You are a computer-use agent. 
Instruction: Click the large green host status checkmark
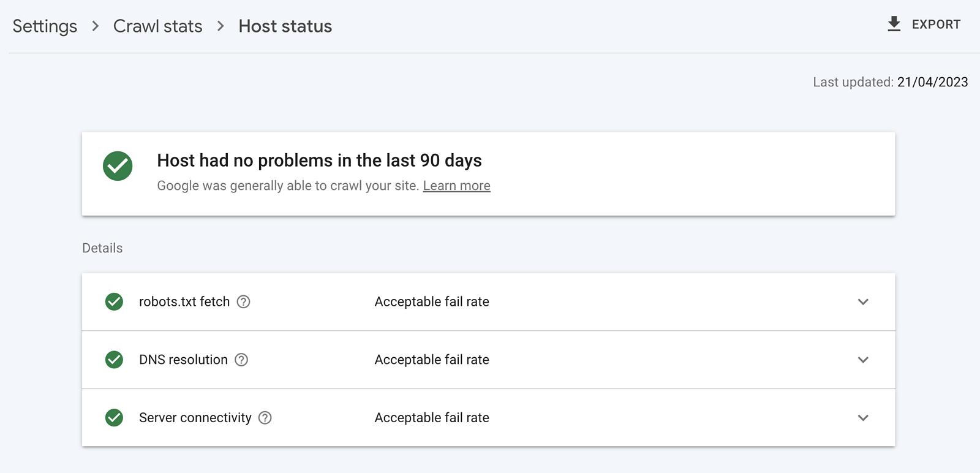click(x=118, y=166)
